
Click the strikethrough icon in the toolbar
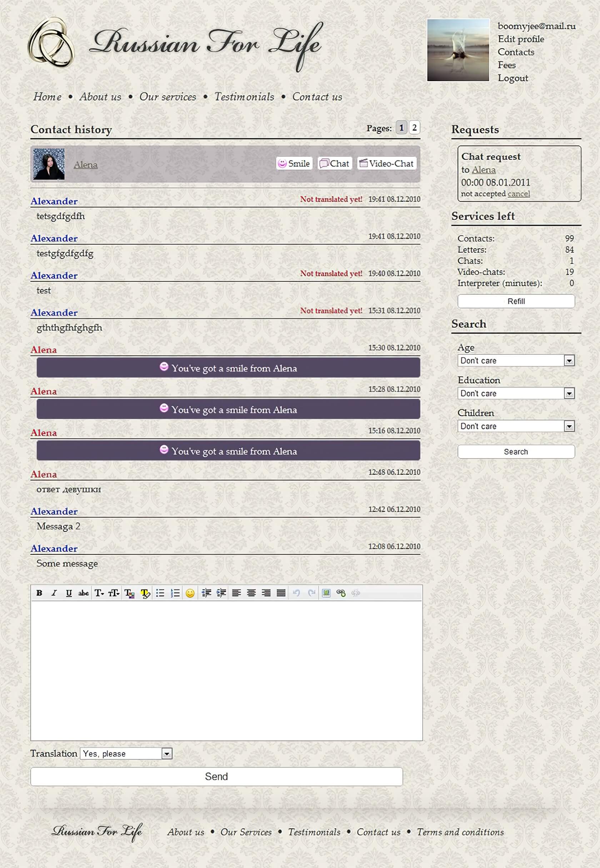point(84,593)
